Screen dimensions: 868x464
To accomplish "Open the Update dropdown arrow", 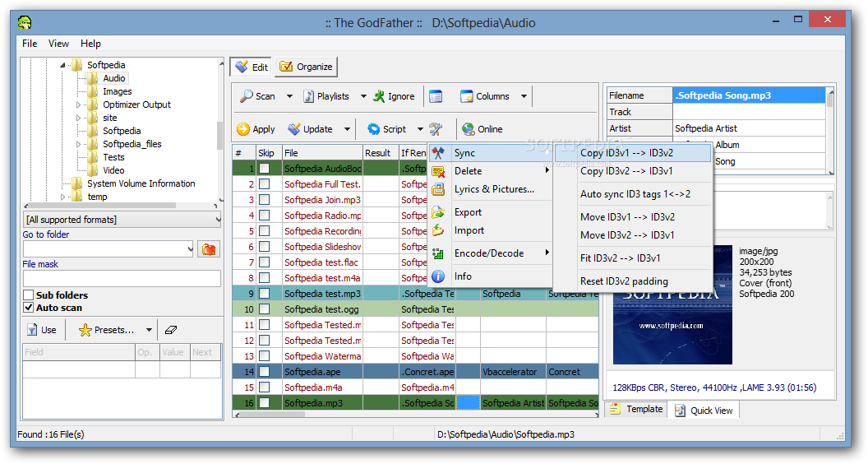I will coord(347,129).
